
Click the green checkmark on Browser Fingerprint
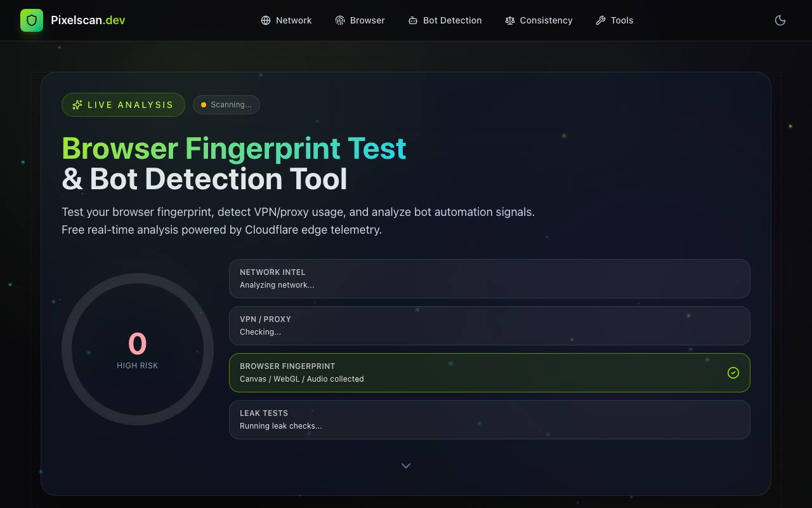point(733,373)
